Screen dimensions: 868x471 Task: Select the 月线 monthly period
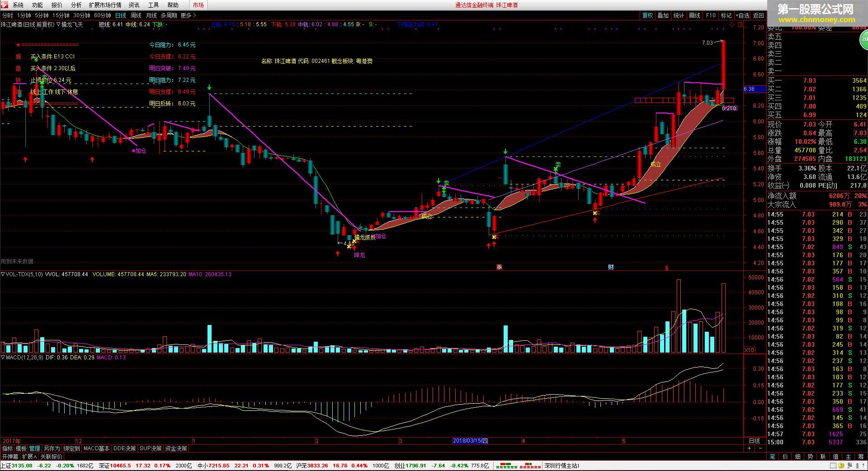[151, 15]
